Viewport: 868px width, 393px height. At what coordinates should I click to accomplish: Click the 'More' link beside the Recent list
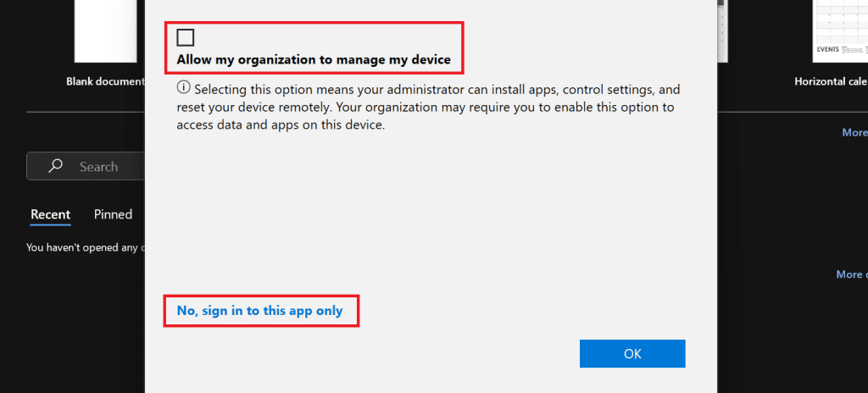tap(850, 274)
